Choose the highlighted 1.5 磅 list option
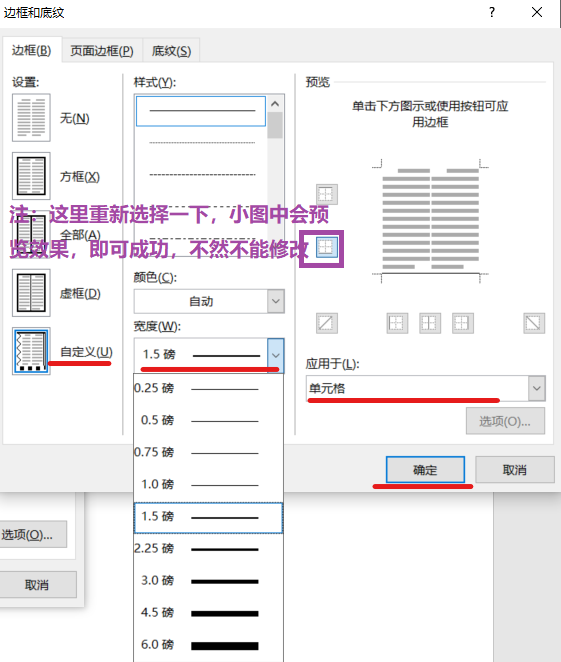Image resolution: width=561 pixels, height=662 pixels. pyautogui.click(x=208, y=517)
